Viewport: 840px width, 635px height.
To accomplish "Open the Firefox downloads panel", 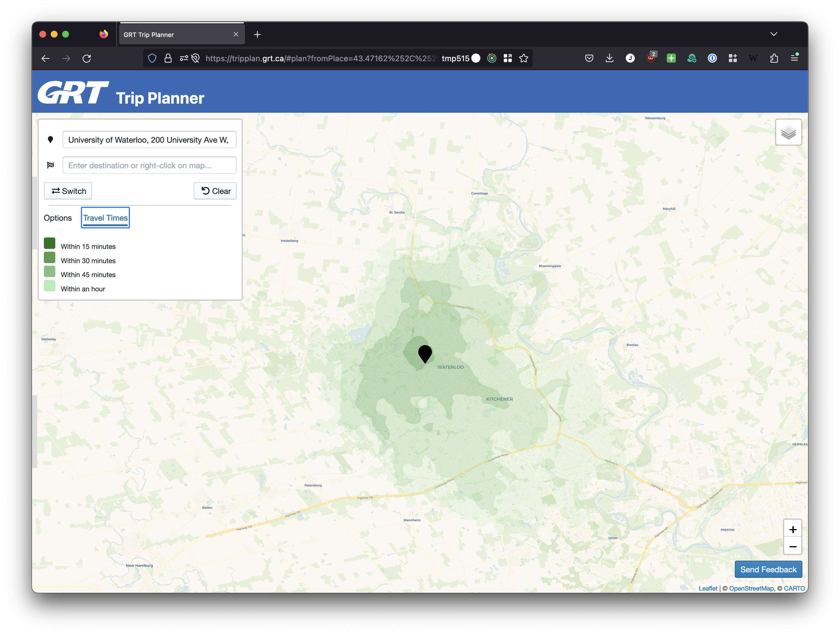I will pyautogui.click(x=609, y=58).
